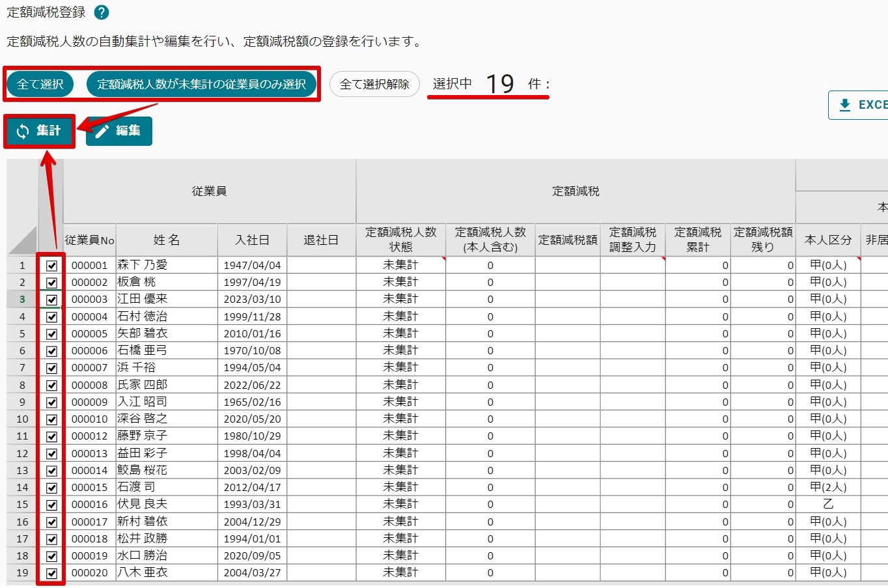Click hire date 1947/04/04
This screenshot has width=888, height=588.
[253, 266]
